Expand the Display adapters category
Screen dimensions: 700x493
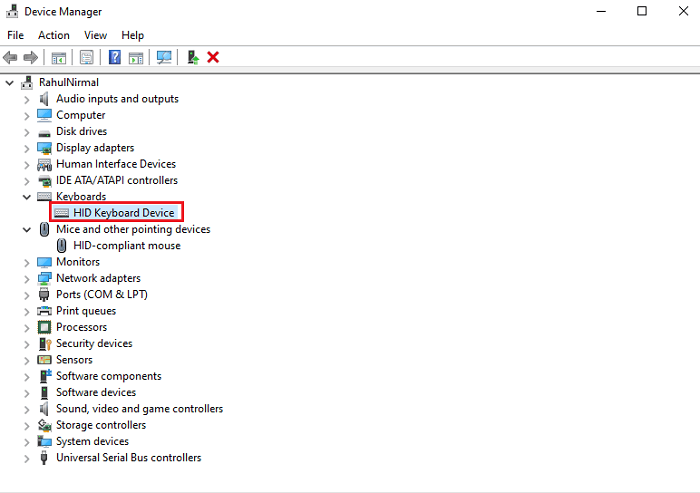[x=27, y=148]
